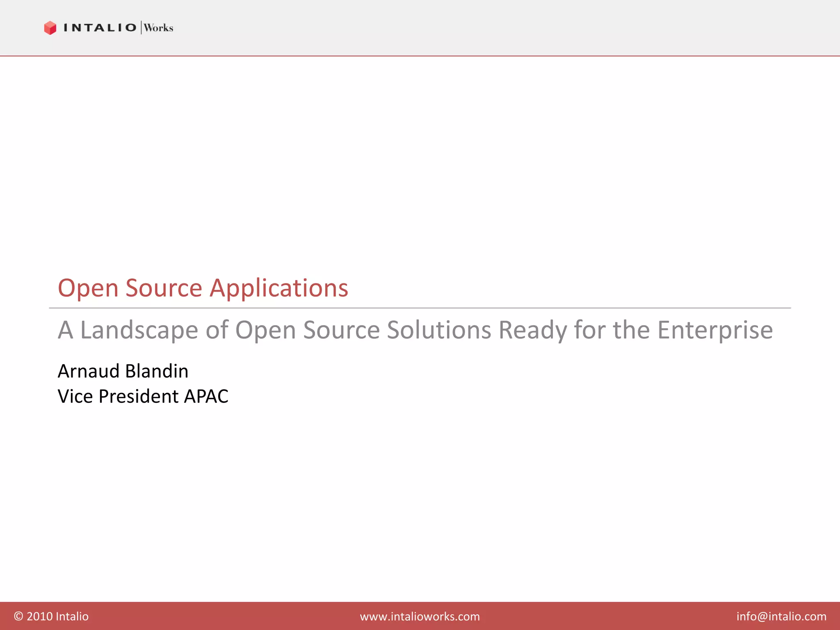Click the word 'APAC' in job title

206,396
